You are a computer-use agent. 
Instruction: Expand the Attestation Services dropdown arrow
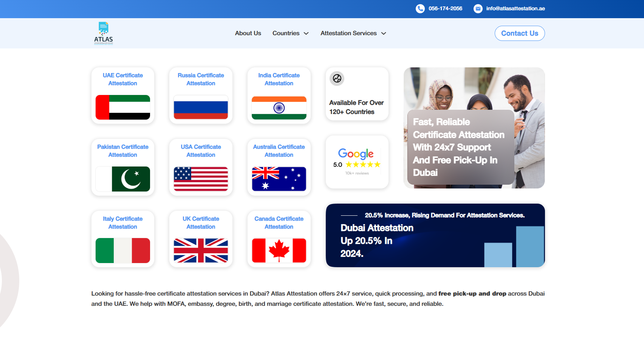click(x=384, y=34)
